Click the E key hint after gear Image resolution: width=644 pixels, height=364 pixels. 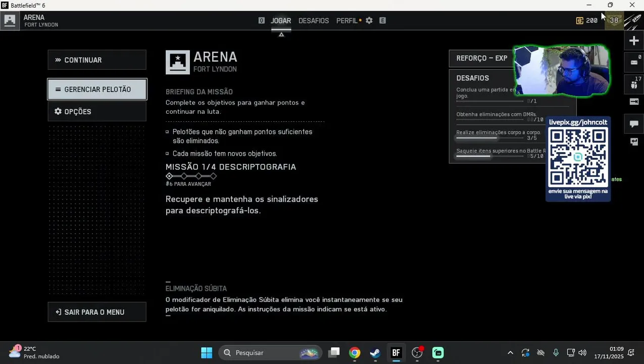382,21
